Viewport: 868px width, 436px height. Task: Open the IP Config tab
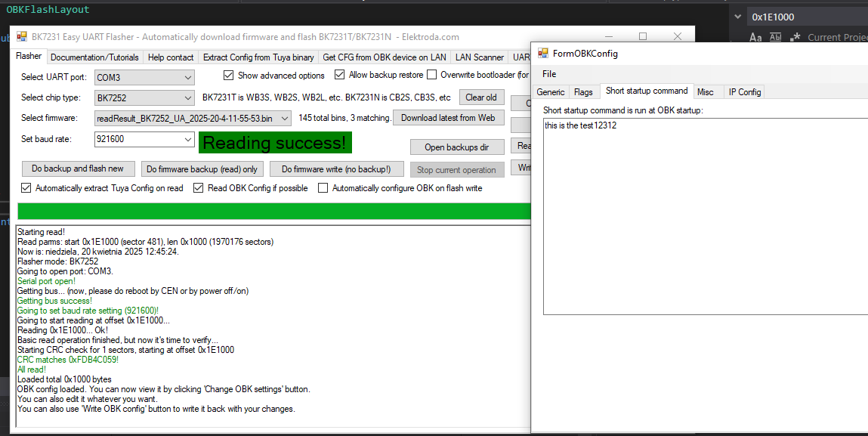click(x=745, y=92)
